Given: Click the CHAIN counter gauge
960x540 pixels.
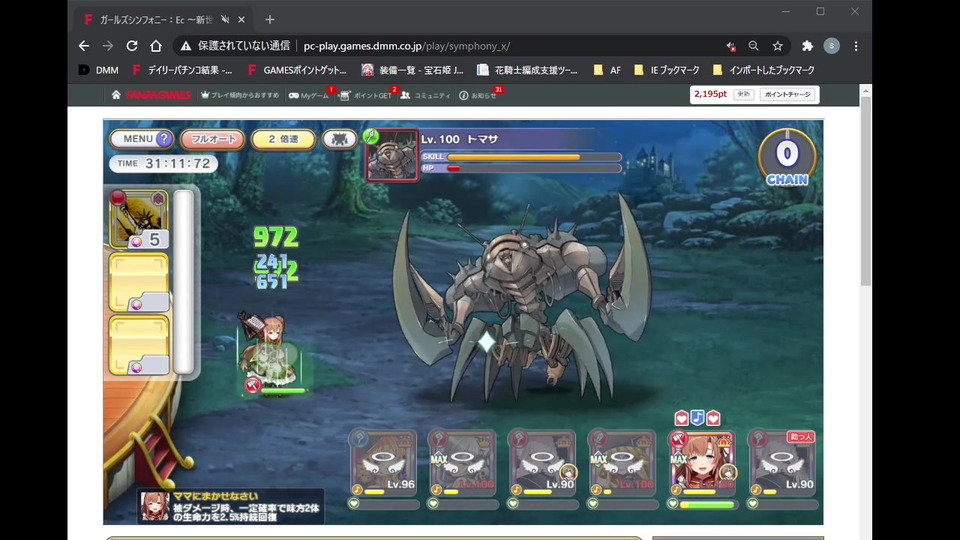Looking at the screenshot, I should (787, 157).
